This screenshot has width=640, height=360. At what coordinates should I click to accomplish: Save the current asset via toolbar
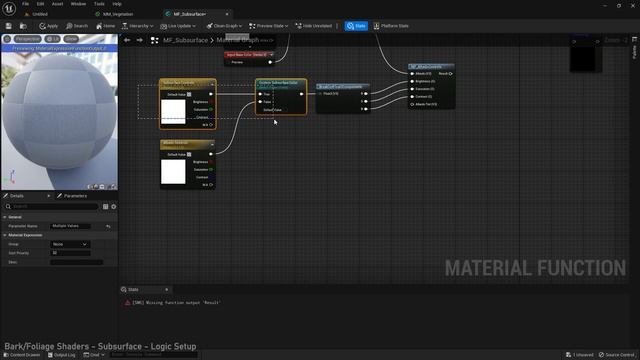point(9,26)
